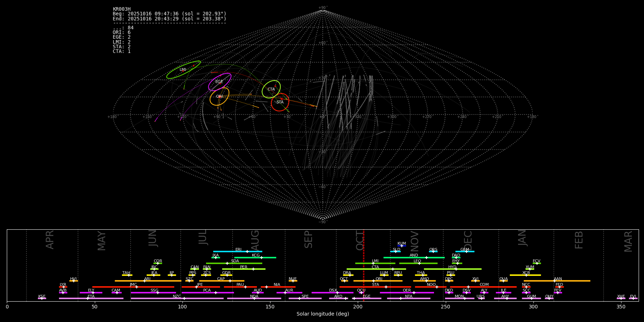Click the LEO shower label in timeline
This screenshot has width=644, height=322.
click(x=418, y=261)
